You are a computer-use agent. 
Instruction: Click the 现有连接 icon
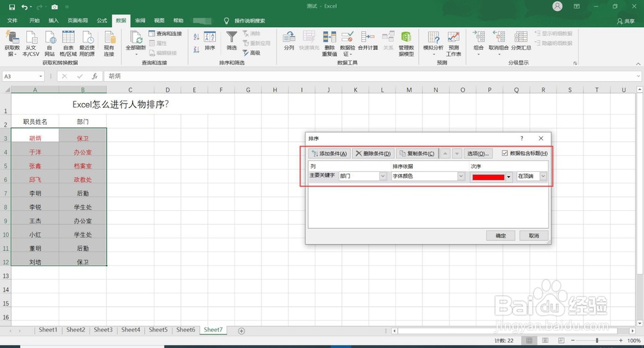(109, 38)
